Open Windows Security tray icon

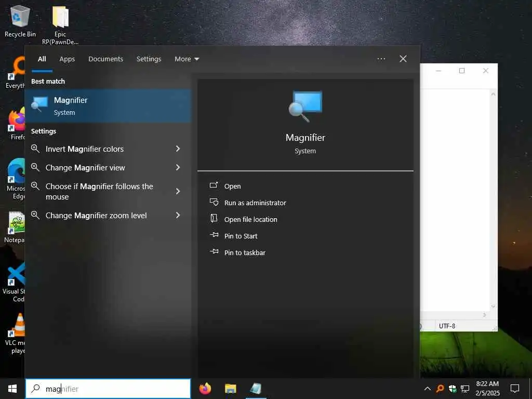pyautogui.click(x=453, y=389)
